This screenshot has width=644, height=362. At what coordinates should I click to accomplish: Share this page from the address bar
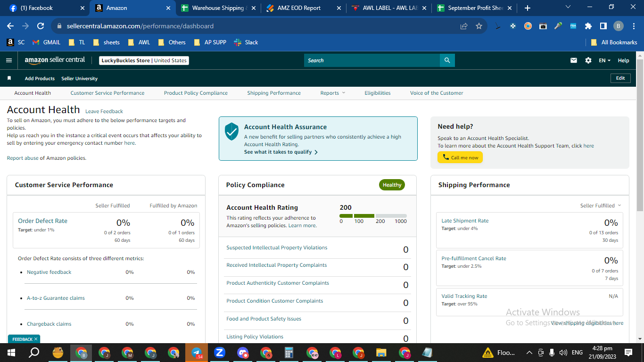[464, 26]
